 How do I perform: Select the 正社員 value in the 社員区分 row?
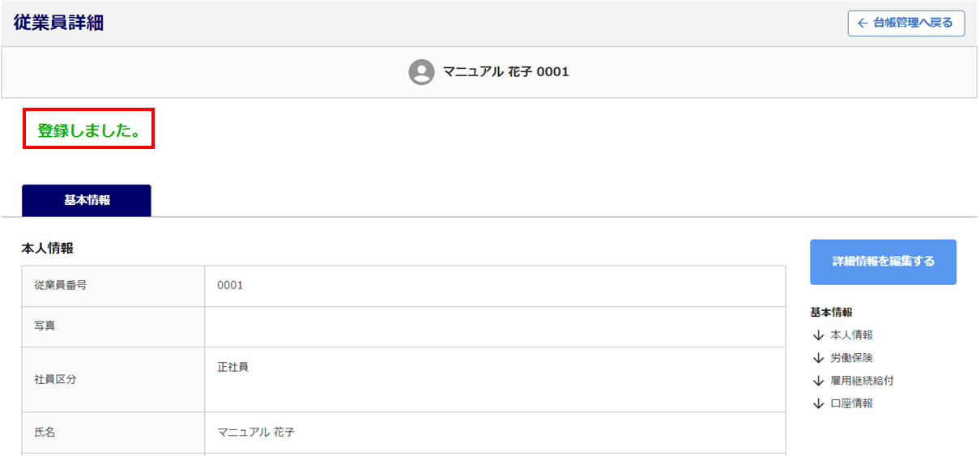233,367
